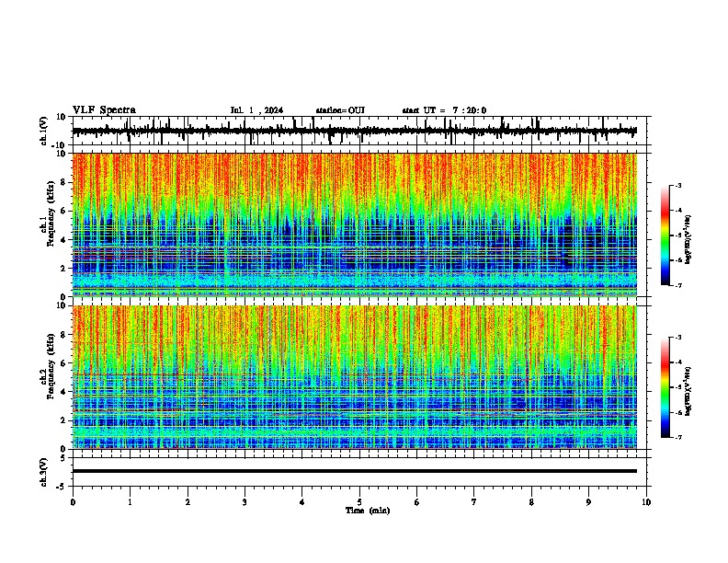Click the ch.1 spectrogram panel

[355, 224]
